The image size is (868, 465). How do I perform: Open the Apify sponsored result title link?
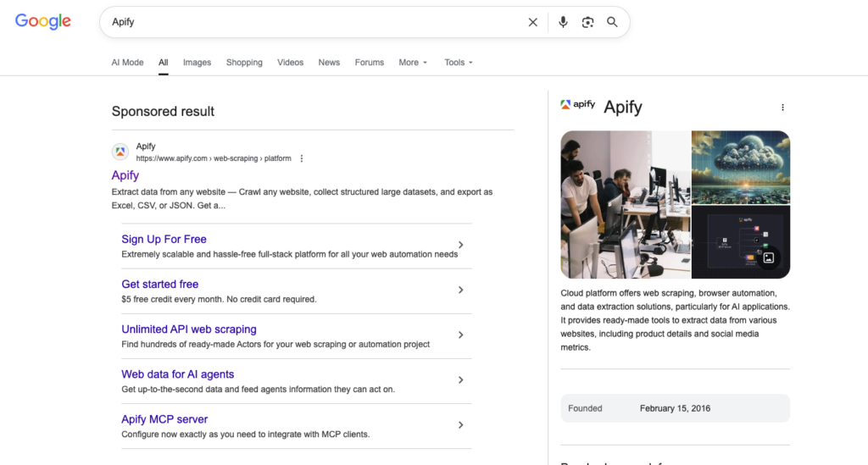[125, 175]
